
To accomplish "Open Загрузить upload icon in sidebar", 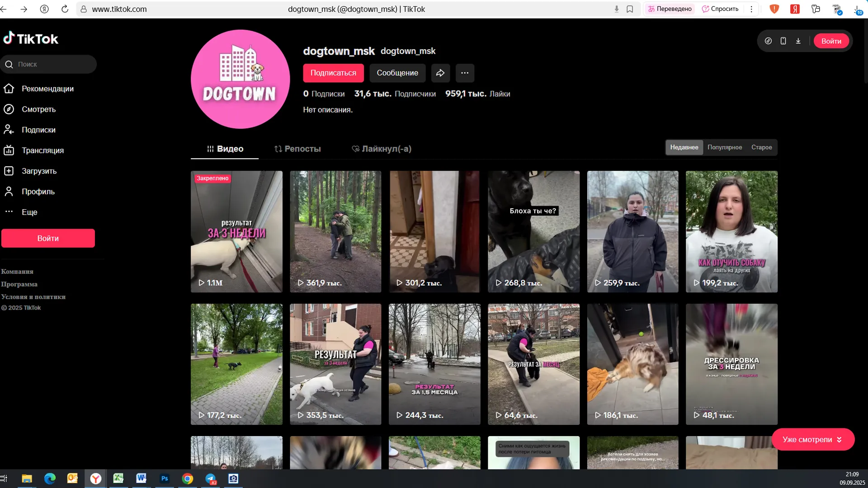I will pyautogui.click(x=9, y=171).
